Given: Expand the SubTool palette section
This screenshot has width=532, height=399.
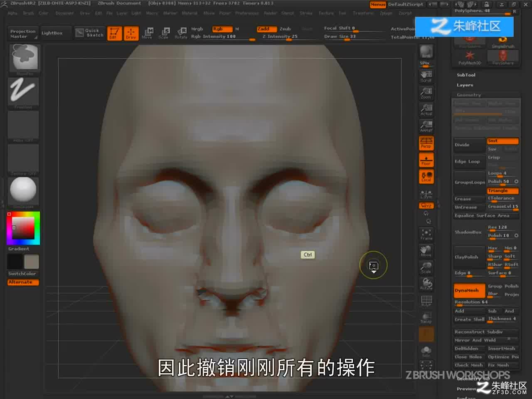Looking at the screenshot, I should tap(466, 75).
